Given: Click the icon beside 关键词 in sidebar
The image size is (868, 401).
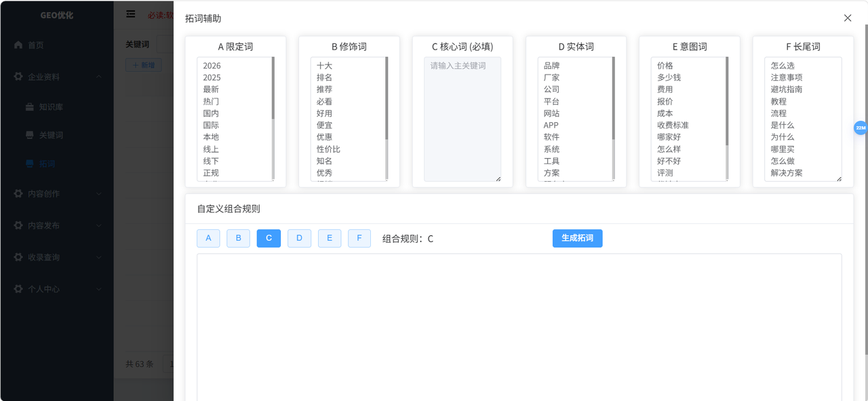Looking at the screenshot, I should (30, 135).
